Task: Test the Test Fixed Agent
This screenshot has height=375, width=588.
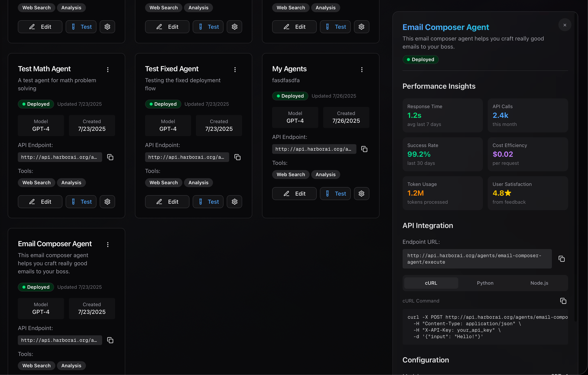Action: [208, 201]
